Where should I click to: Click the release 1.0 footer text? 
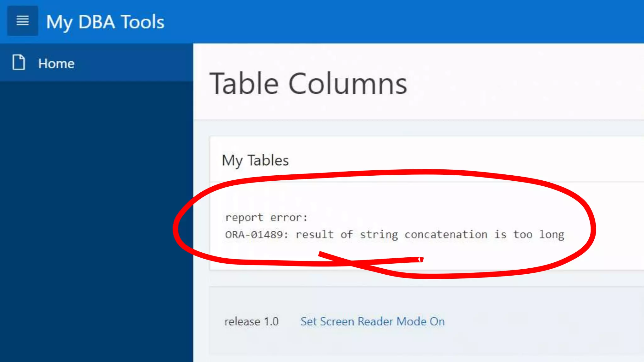pyautogui.click(x=251, y=321)
